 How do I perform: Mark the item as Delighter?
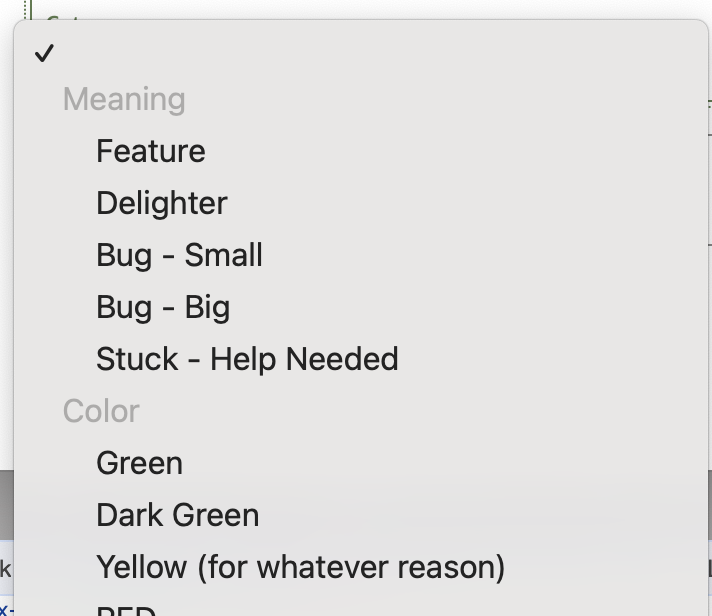[162, 203]
